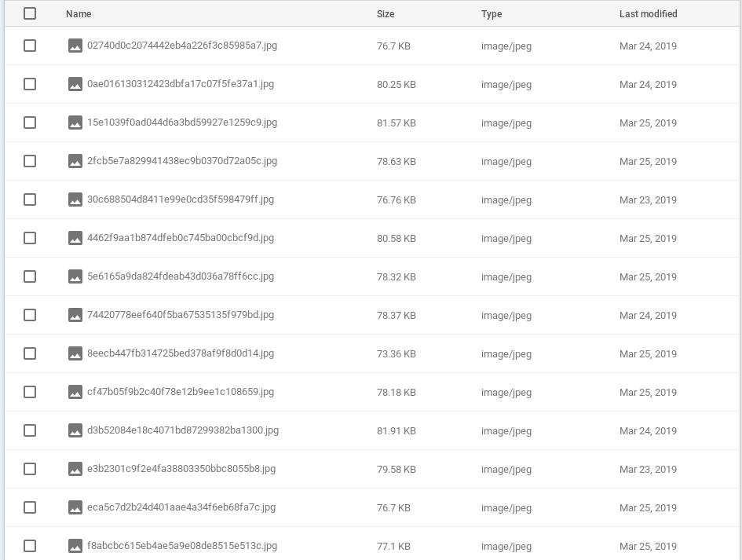
Task: Click file icon of 30c688504d8411e99e0cd35f598479ff.jpg
Action: pyautogui.click(x=75, y=199)
